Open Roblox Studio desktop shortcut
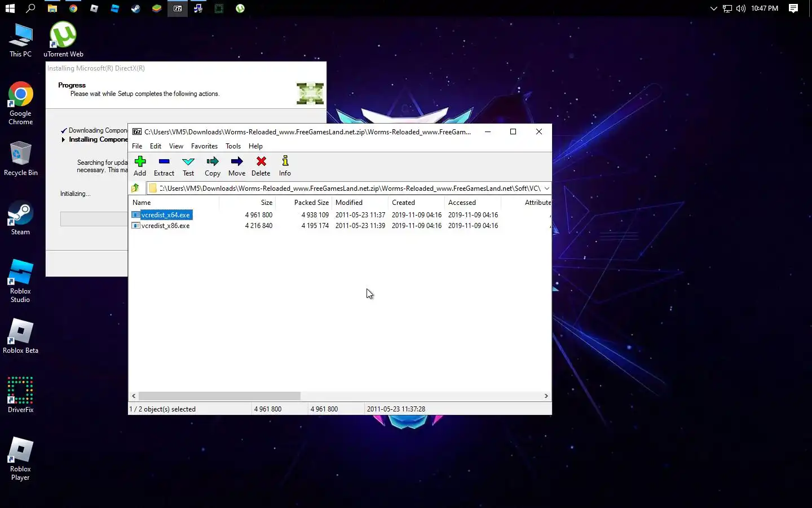 [x=21, y=281]
